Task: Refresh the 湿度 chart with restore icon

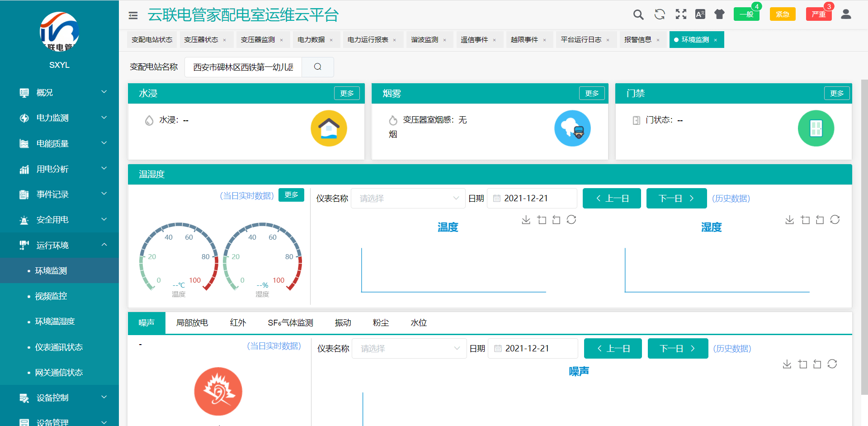Action: [x=835, y=220]
